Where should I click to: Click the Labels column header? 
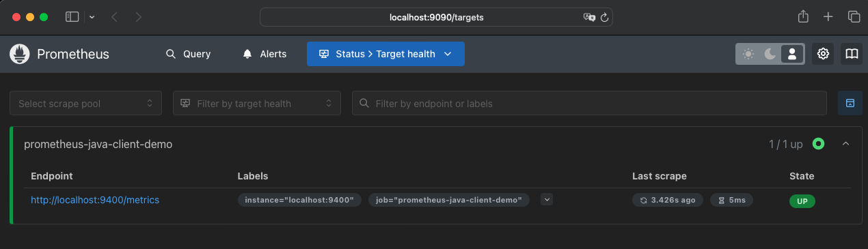tap(253, 176)
